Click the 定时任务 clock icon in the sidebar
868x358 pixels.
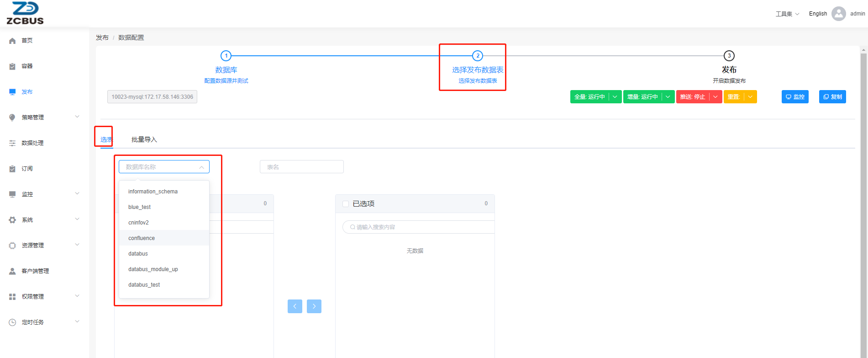pos(12,322)
